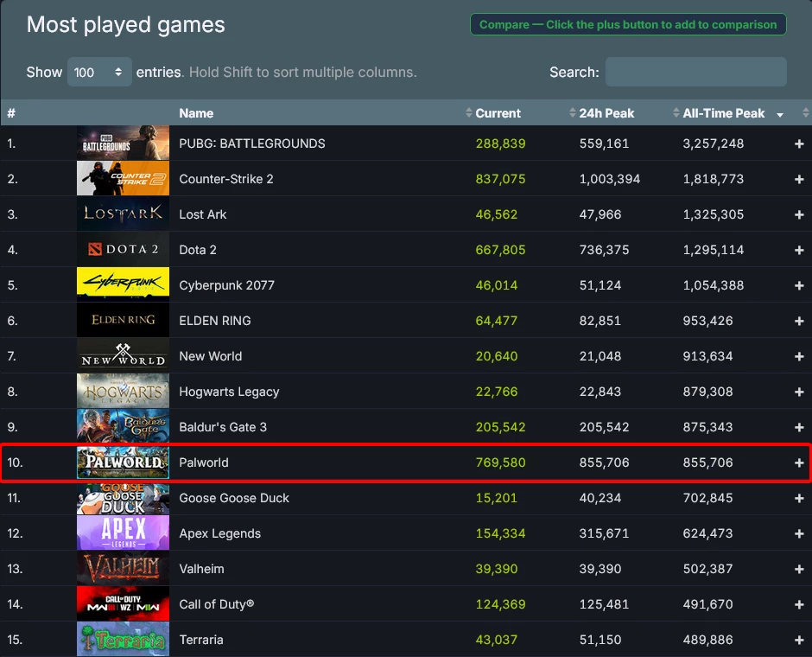Add Baldur's Gate 3 to comparison
Image resolution: width=812 pixels, height=657 pixels.
coord(799,427)
